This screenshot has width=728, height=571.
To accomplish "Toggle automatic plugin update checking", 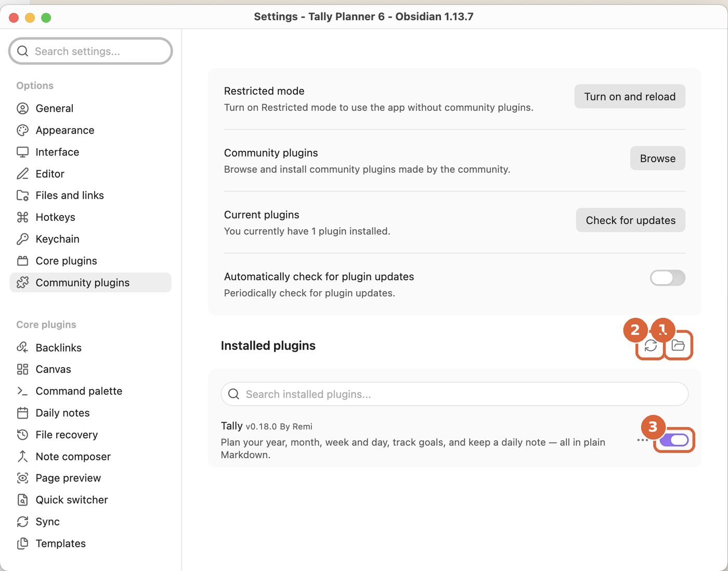I will (668, 278).
